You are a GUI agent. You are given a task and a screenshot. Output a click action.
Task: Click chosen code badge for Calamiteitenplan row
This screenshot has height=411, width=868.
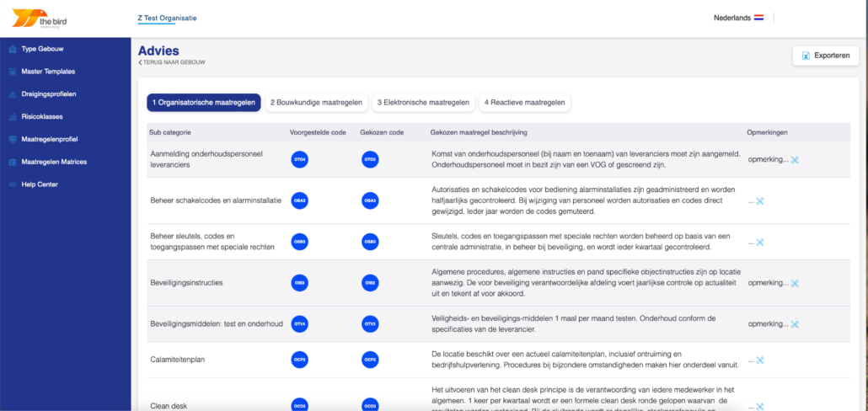(x=370, y=360)
